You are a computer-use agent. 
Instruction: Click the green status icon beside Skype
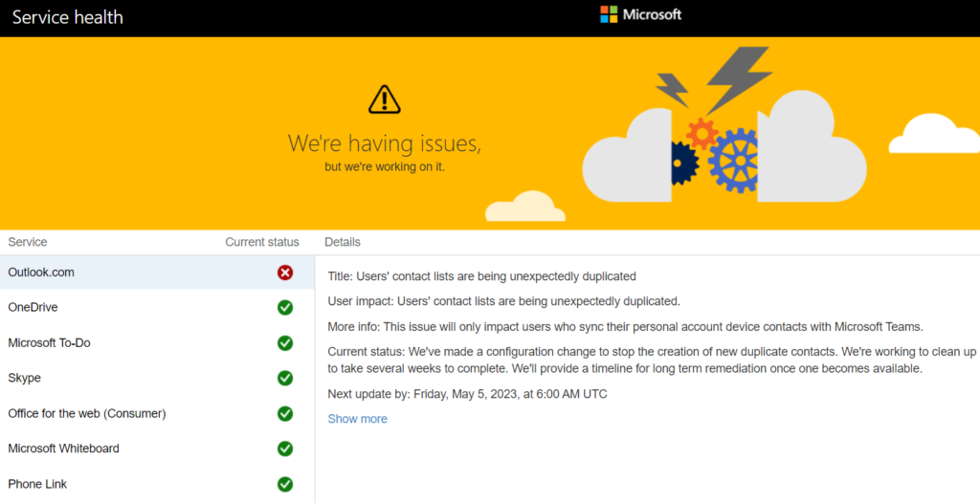(285, 378)
